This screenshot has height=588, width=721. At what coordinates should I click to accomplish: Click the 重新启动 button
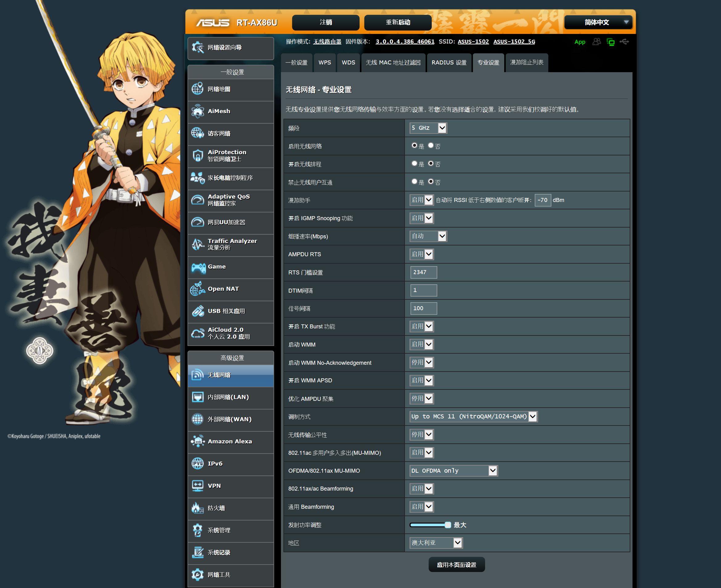tap(398, 23)
